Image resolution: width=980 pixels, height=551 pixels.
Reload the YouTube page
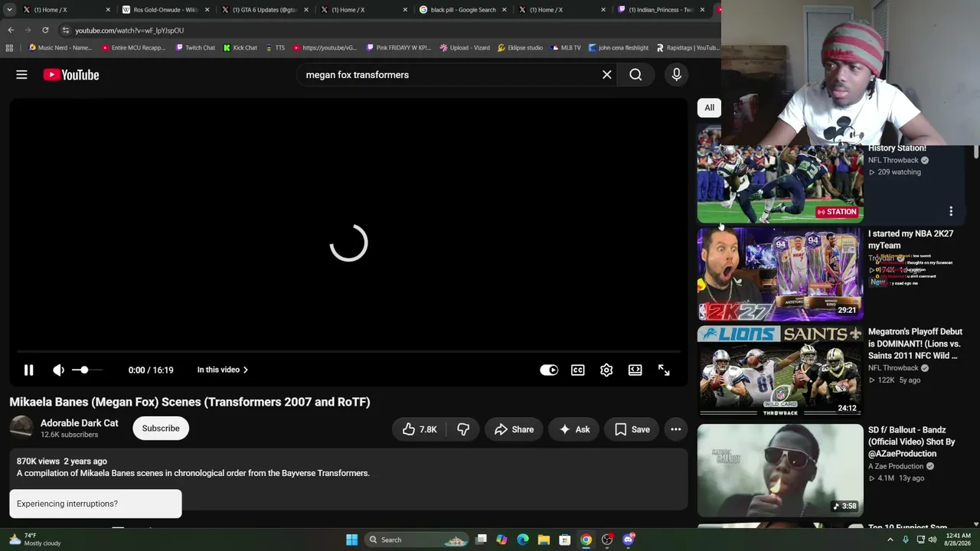point(45,30)
